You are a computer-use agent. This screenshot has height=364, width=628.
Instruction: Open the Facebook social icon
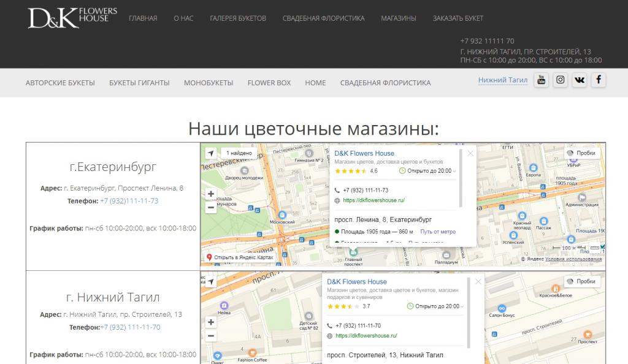(599, 80)
